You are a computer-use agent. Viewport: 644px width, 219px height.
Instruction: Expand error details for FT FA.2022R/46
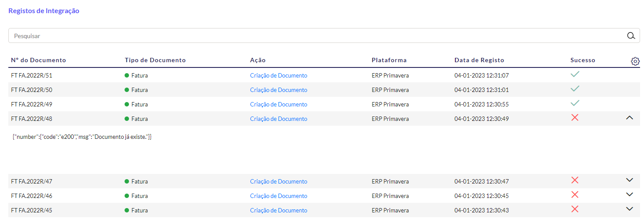[630, 194]
